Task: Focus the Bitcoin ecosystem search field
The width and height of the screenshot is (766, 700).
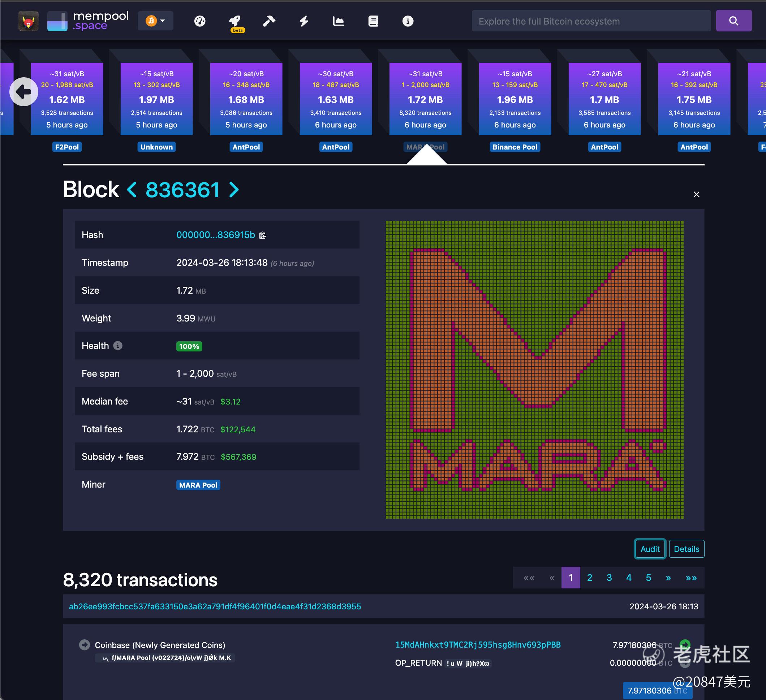Action: (x=591, y=21)
